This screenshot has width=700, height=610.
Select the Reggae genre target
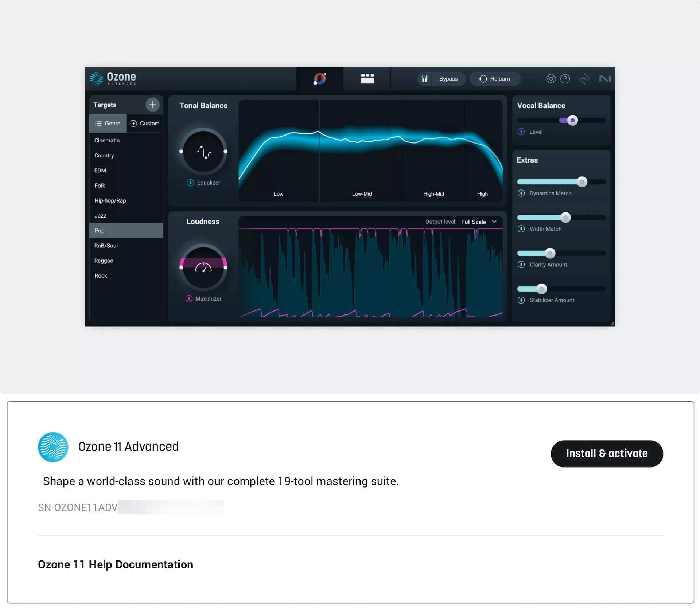(x=126, y=261)
